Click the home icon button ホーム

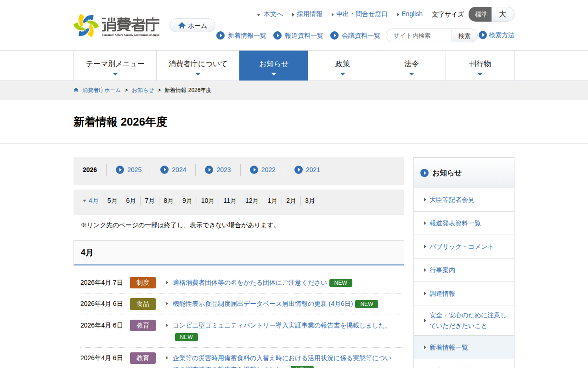[192, 26]
